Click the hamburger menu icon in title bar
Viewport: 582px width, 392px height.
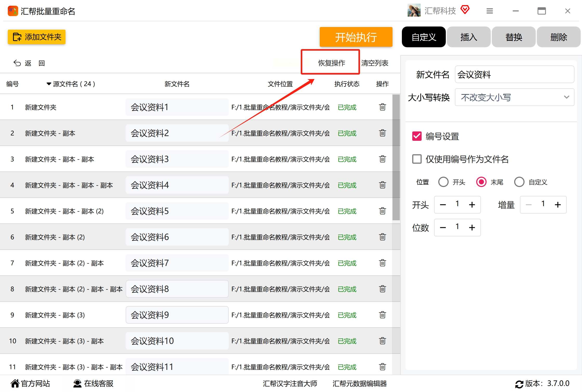489,11
